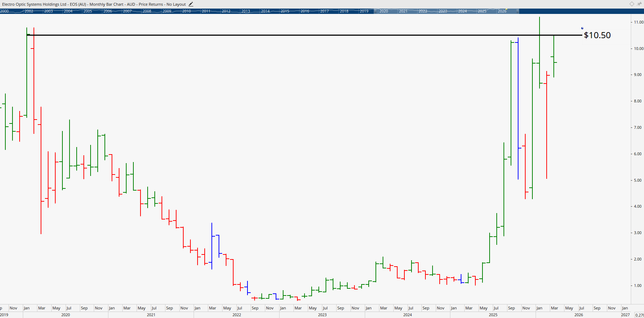Viewport: 644px width, 318px height.
Task: Click year 2021 on the bottom time axis
Action: pyautogui.click(x=151, y=315)
